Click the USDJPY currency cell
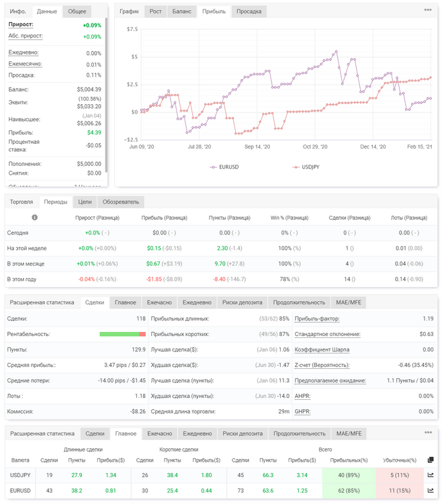This screenshot has height=504, width=444. 20,475
